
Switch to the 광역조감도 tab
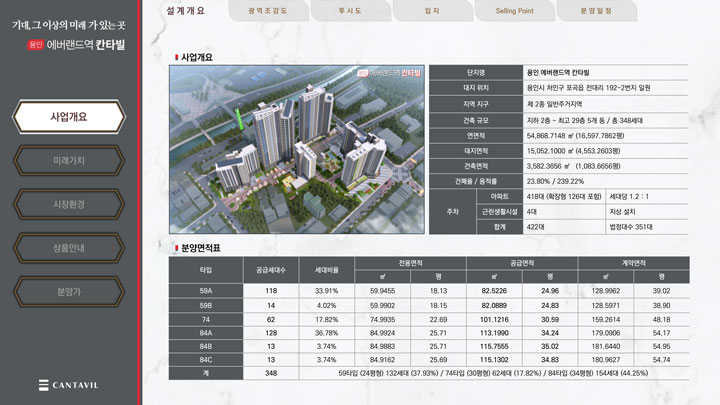(x=268, y=11)
